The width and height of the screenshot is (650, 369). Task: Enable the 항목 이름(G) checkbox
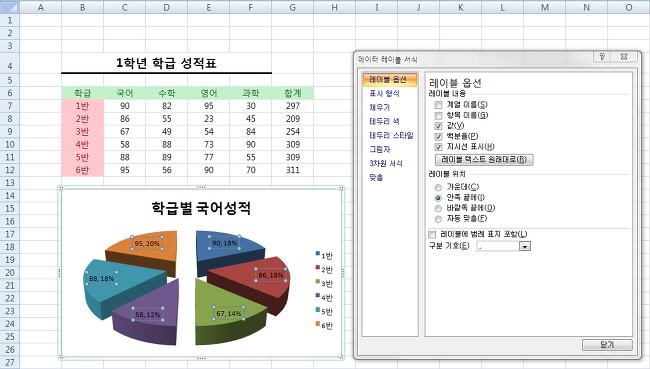pyautogui.click(x=438, y=115)
